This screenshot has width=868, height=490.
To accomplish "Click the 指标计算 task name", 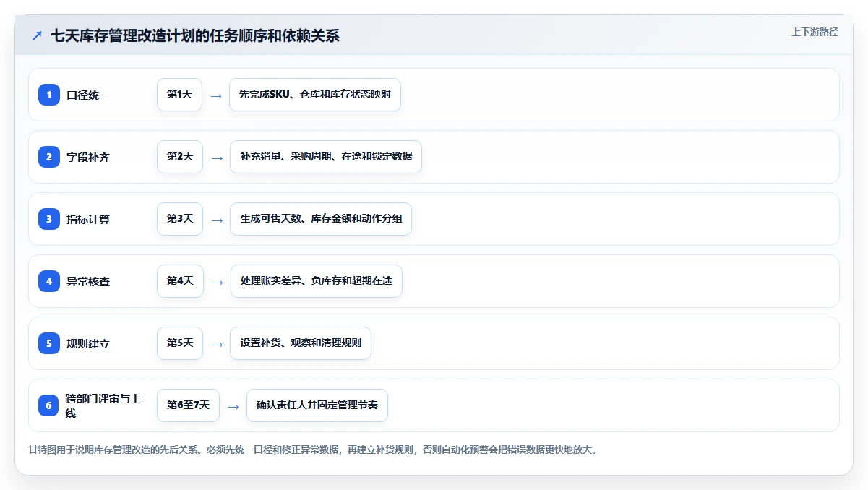I will point(88,220).
